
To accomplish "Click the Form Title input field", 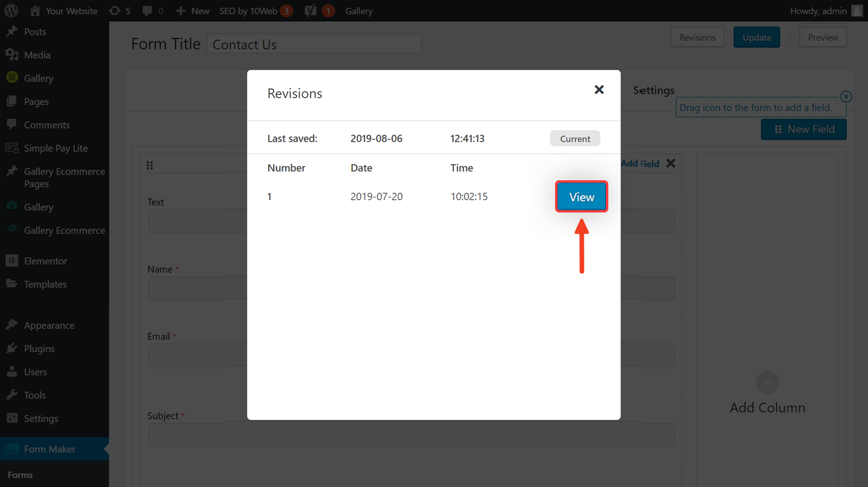I will 314,44.
